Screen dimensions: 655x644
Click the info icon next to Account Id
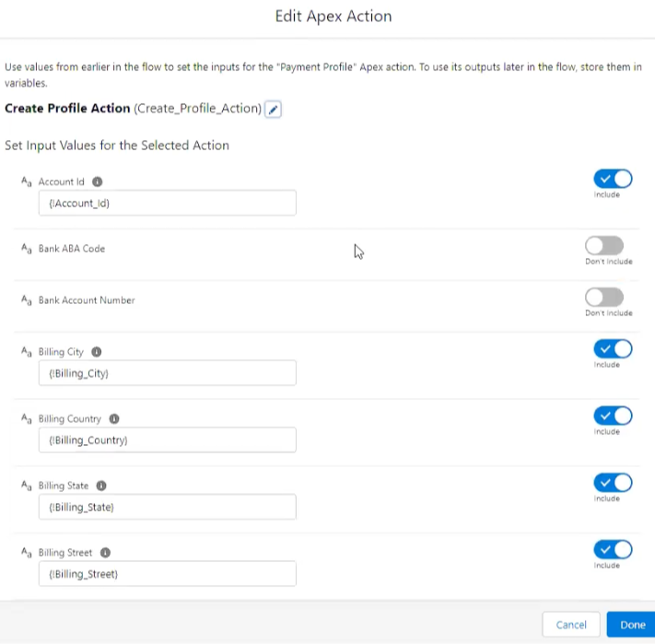click(98, 182)
